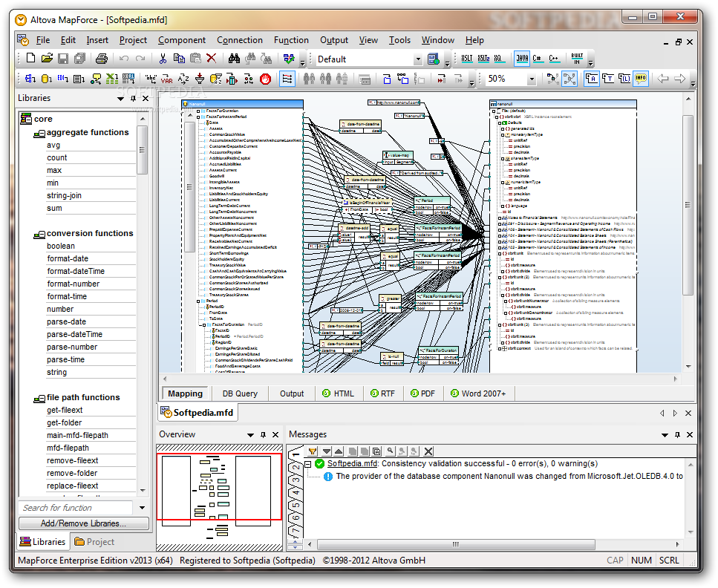Toggle the INFO tips button
The image size is (718, 588).
click(641, 79)
